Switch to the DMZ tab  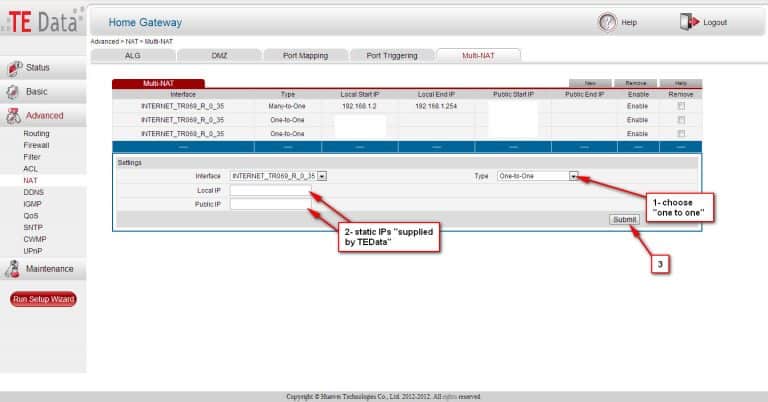219,55
